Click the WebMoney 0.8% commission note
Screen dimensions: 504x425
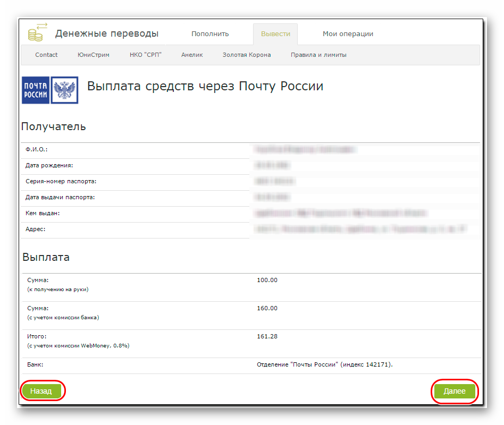pos(78,346)
